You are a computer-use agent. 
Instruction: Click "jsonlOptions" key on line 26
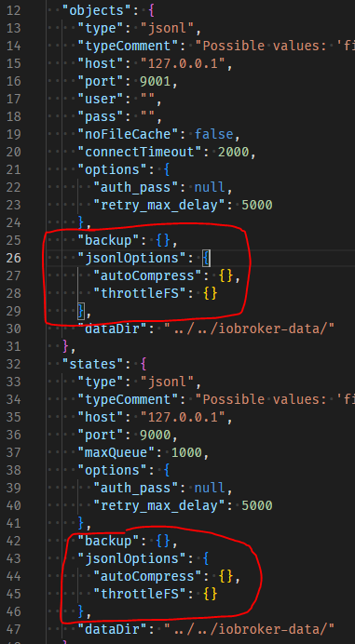point(131,258)
